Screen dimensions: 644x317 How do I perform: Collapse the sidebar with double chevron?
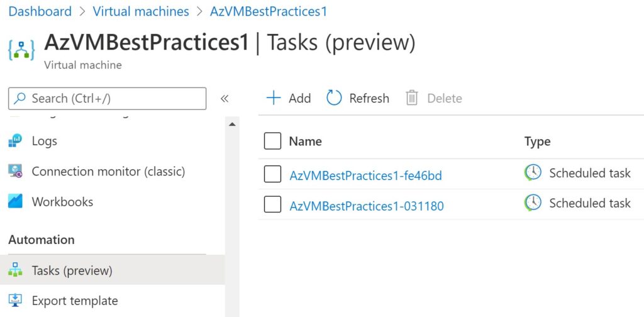point(225,99)
